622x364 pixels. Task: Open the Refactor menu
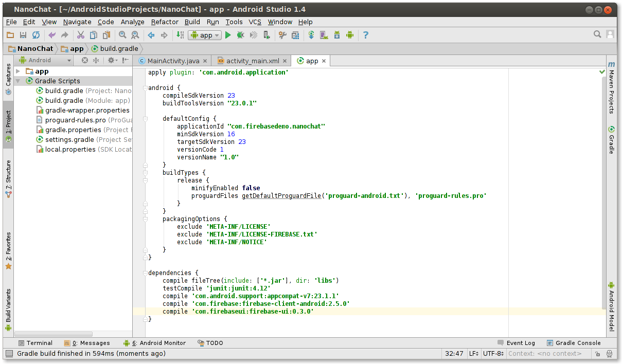click(165, 22)
